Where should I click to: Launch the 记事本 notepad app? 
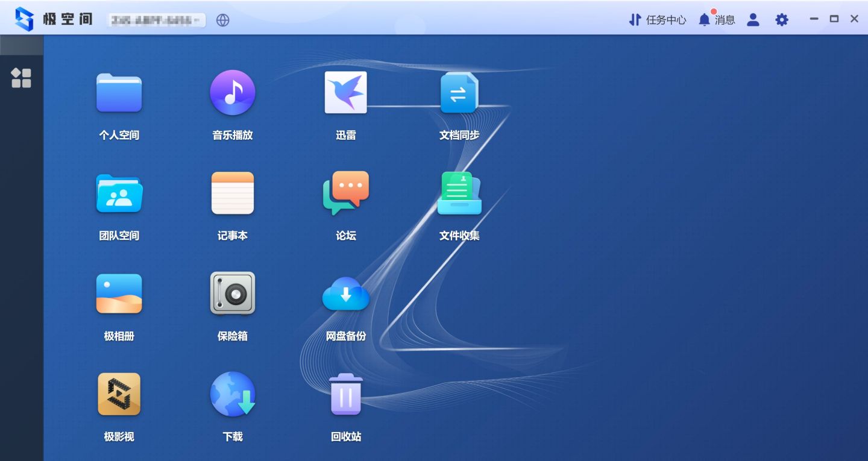coord(233,193)
